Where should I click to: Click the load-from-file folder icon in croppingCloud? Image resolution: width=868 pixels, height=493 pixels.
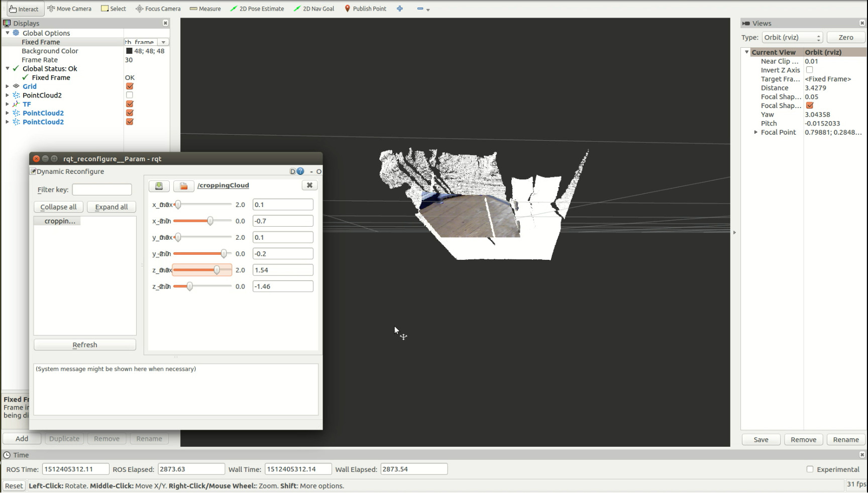[x=184, y=186]
